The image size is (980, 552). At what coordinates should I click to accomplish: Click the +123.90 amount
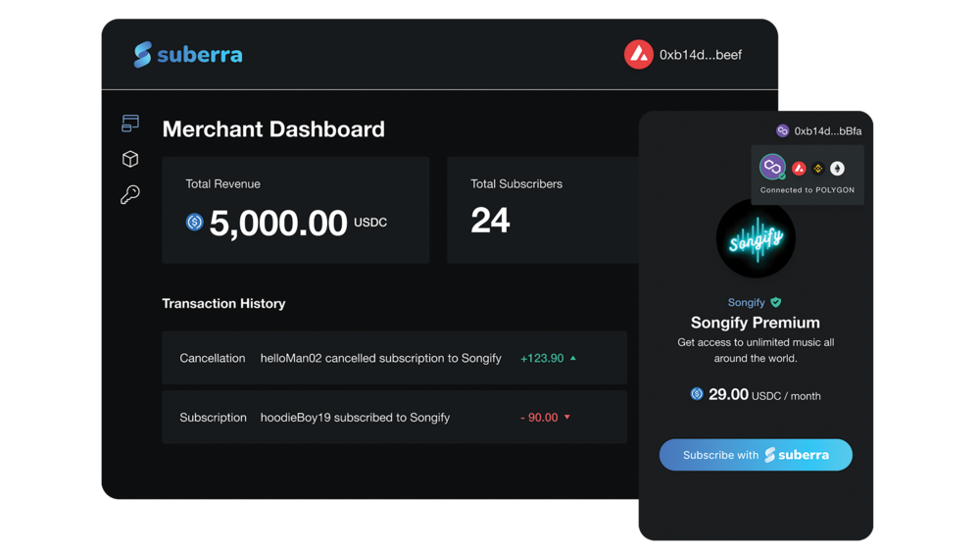coord(542,358)
